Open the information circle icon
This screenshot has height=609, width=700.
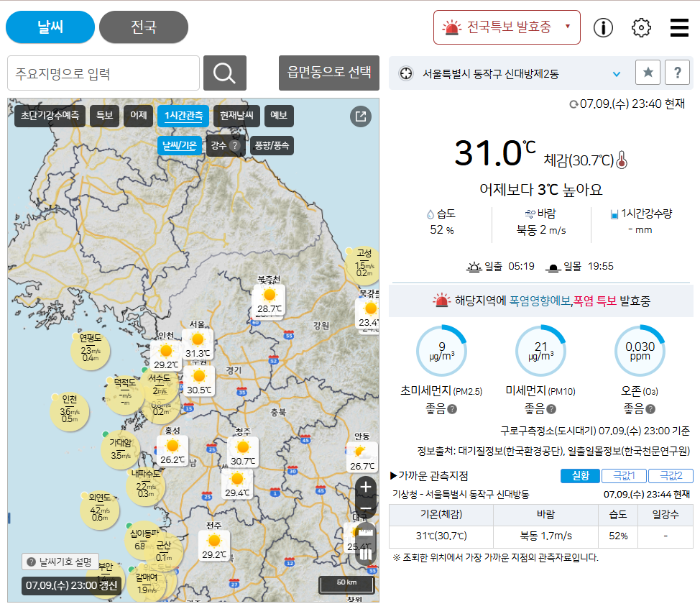tap(603, 28)
